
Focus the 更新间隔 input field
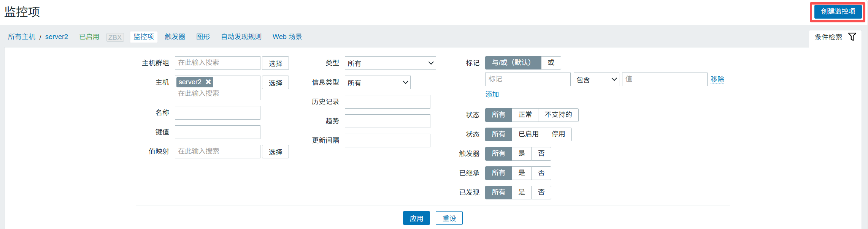point(387,141)
